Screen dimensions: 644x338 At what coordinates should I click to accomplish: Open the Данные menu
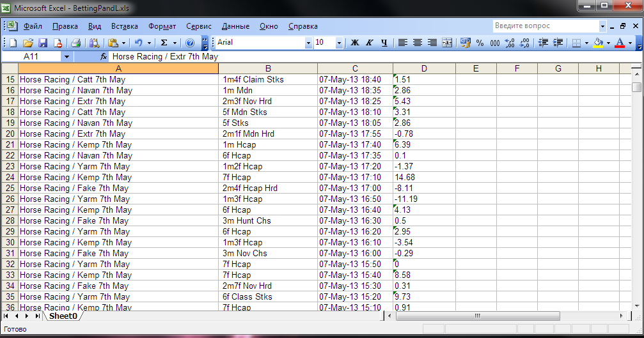(235, 26)
